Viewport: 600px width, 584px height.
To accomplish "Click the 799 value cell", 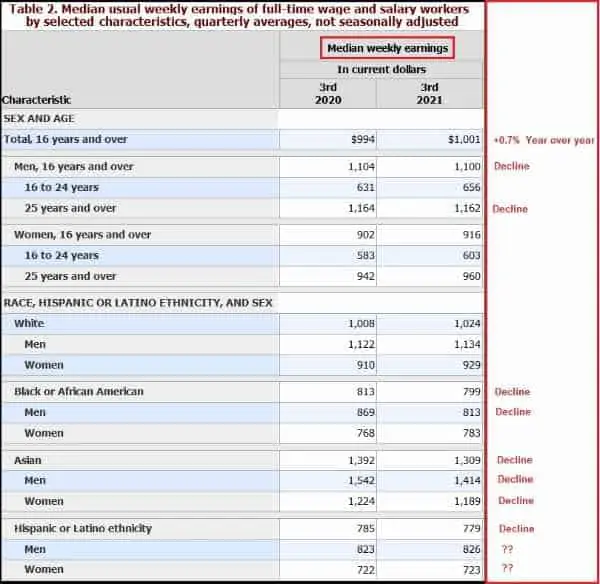I will pyautogui.click(x=430, y=392).
